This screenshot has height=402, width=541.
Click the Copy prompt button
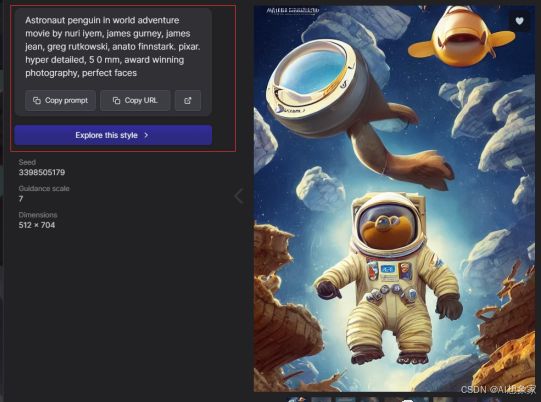(60, 100)
